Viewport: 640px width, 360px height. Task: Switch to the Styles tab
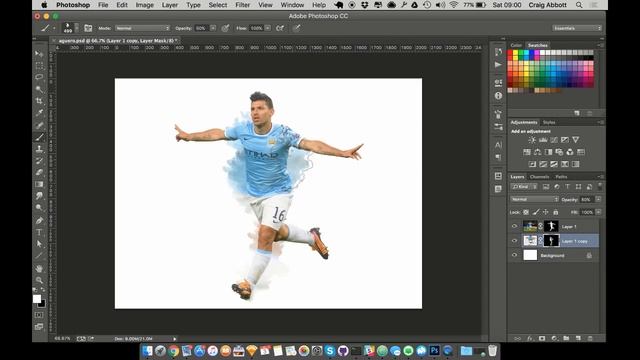[549, 122]
